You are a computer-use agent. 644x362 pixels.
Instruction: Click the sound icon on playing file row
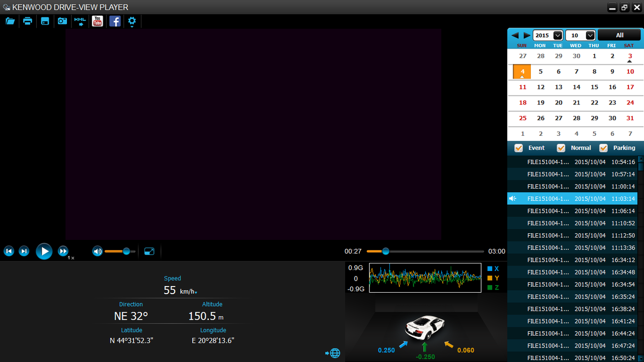point(513,199)
